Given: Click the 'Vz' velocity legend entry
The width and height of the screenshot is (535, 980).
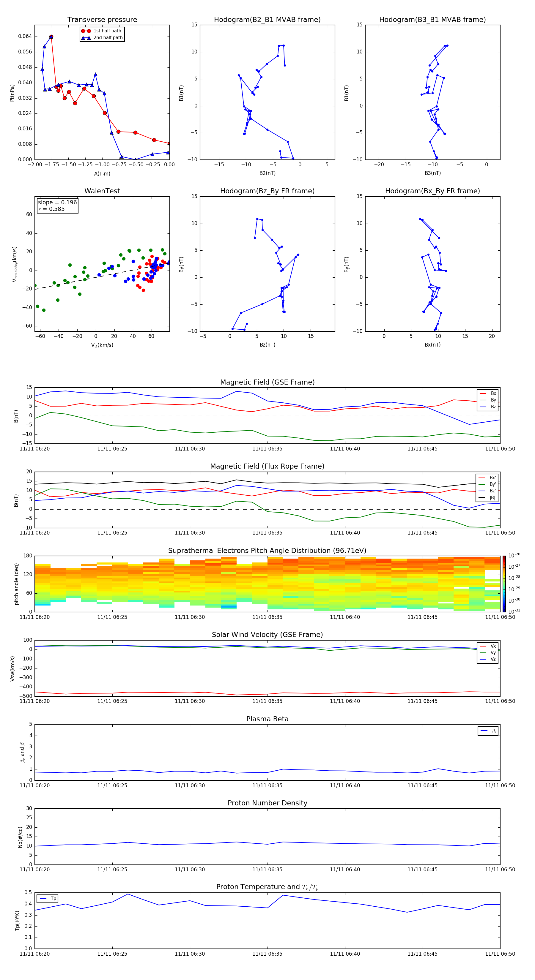Looking at the screenshot, I should point(488,659).
